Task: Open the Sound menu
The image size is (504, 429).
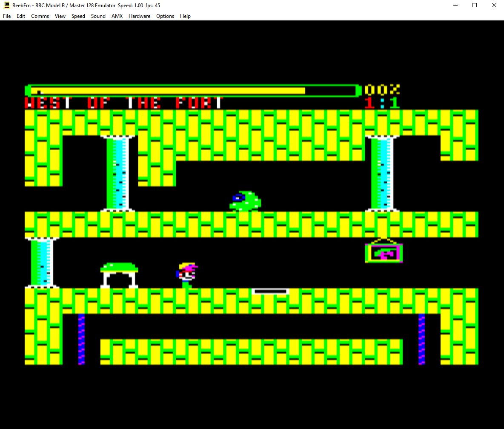Action: point(98,16)
